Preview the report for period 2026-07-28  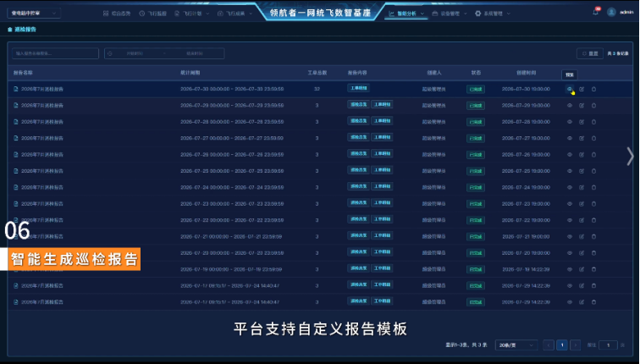pyautogui.click(x=570, y=122)
